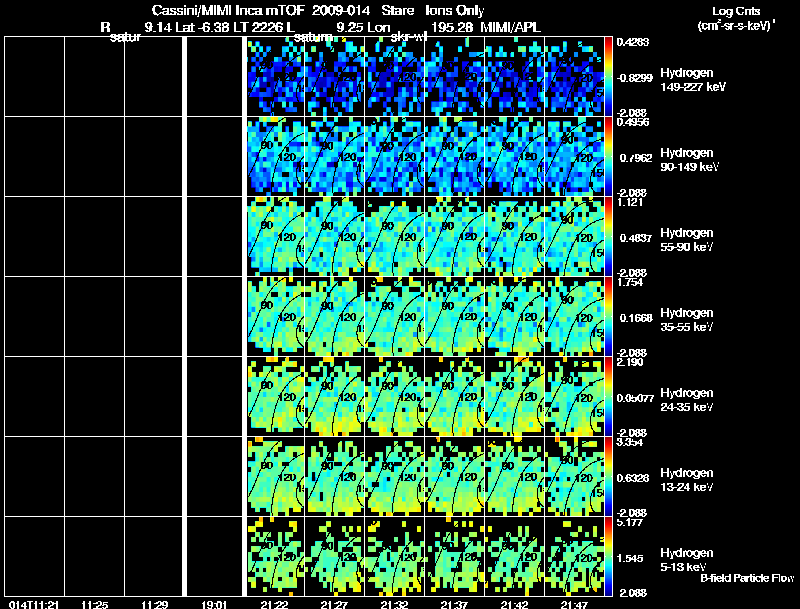Screen dimensions: 800x609
Task: Pick the Hydrogen 5-13 keV image at 21:32
Action: [x=395, y=556]
